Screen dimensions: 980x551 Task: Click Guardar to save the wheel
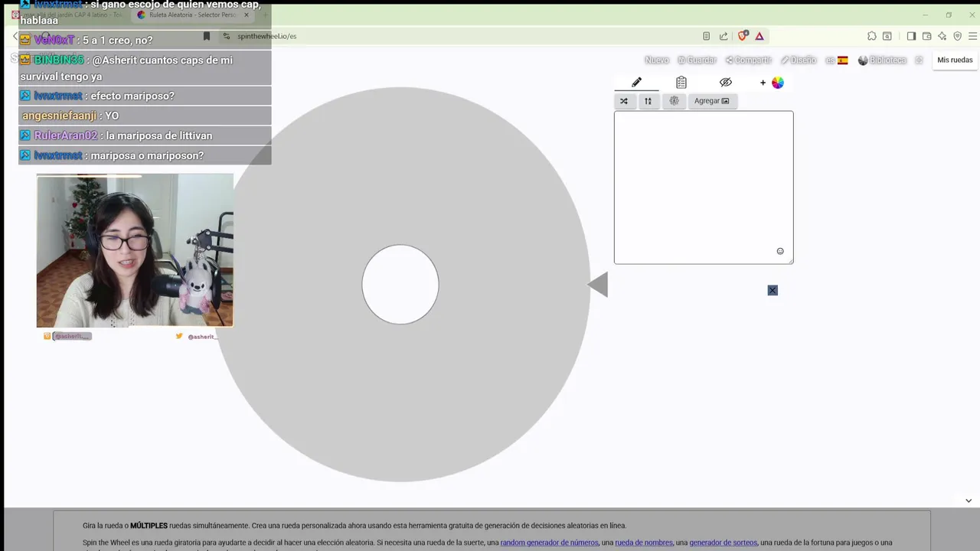coord(697,60)
